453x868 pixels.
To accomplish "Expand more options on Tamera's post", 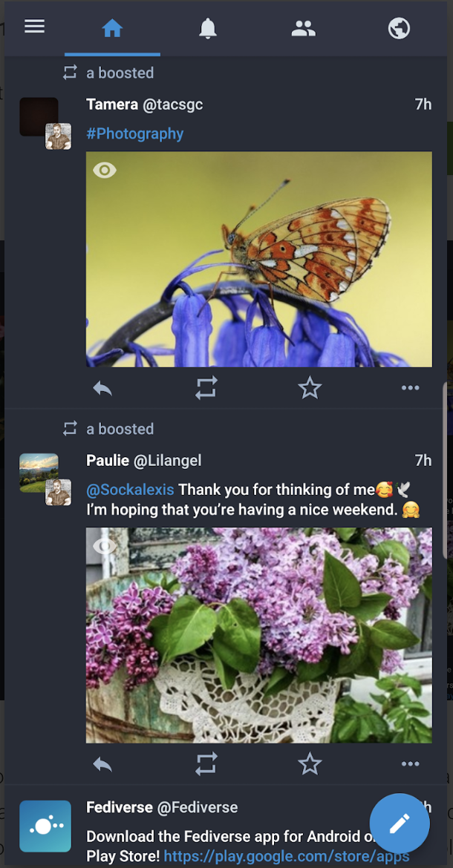I will pos(410,388).
